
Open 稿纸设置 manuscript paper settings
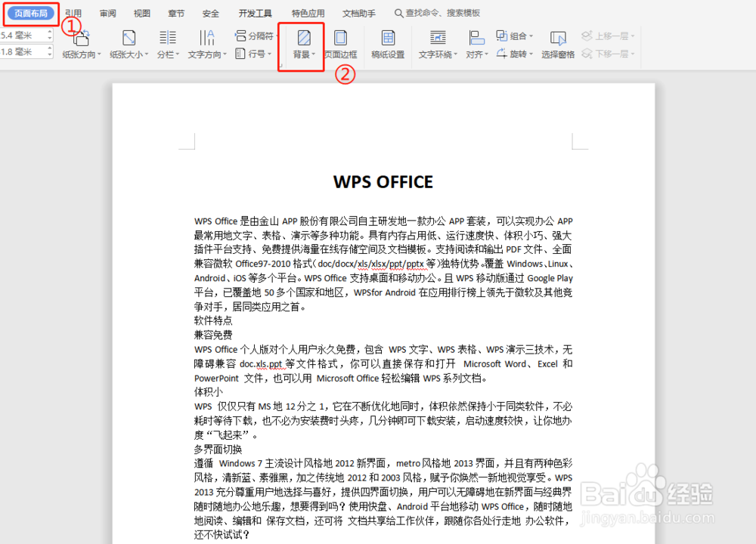[x=388, y=45]
